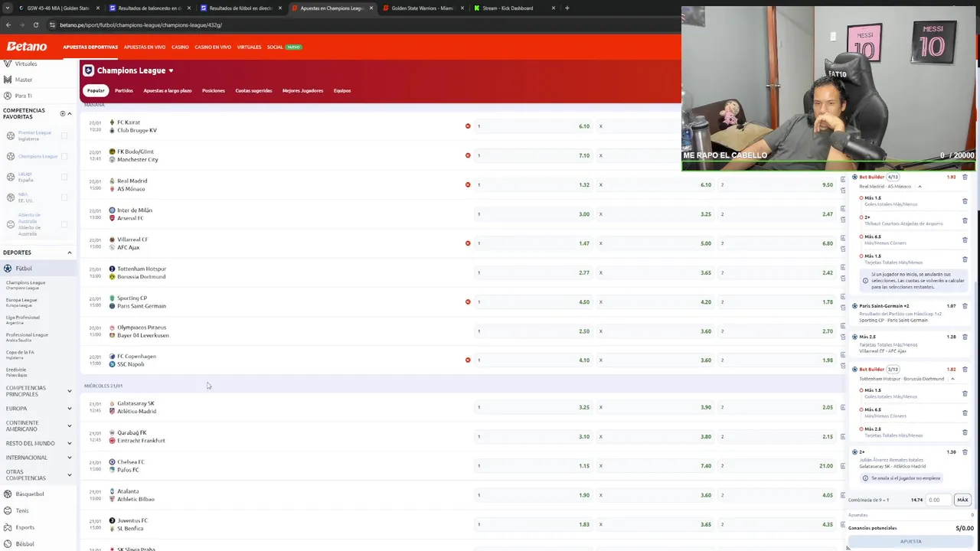Delete the Real Madrid Bet Builder from slip
The image size is (980, 551).
pyautogui.click(x=965, y=177)
